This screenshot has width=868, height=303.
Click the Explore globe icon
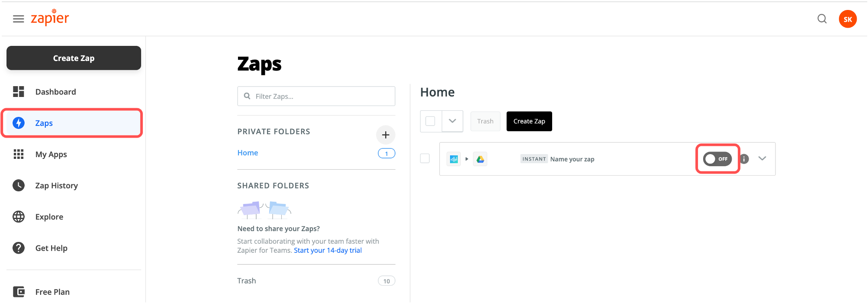click(x=19, y=216)
